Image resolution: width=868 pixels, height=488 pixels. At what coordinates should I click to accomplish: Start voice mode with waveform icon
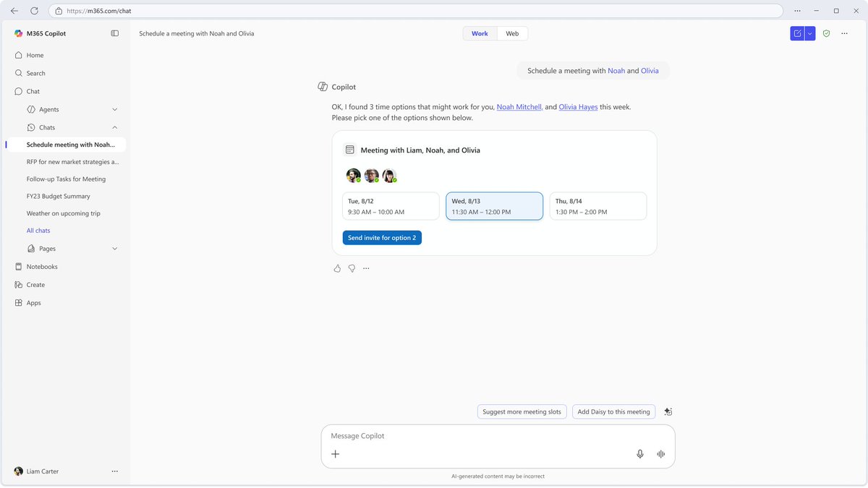click(x=660, y=454)
